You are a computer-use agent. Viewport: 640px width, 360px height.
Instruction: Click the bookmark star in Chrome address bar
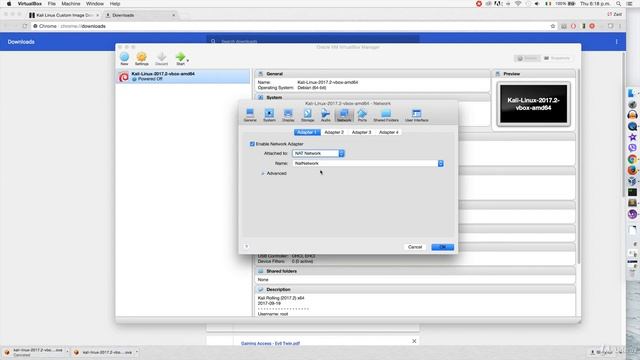[553, 26]
